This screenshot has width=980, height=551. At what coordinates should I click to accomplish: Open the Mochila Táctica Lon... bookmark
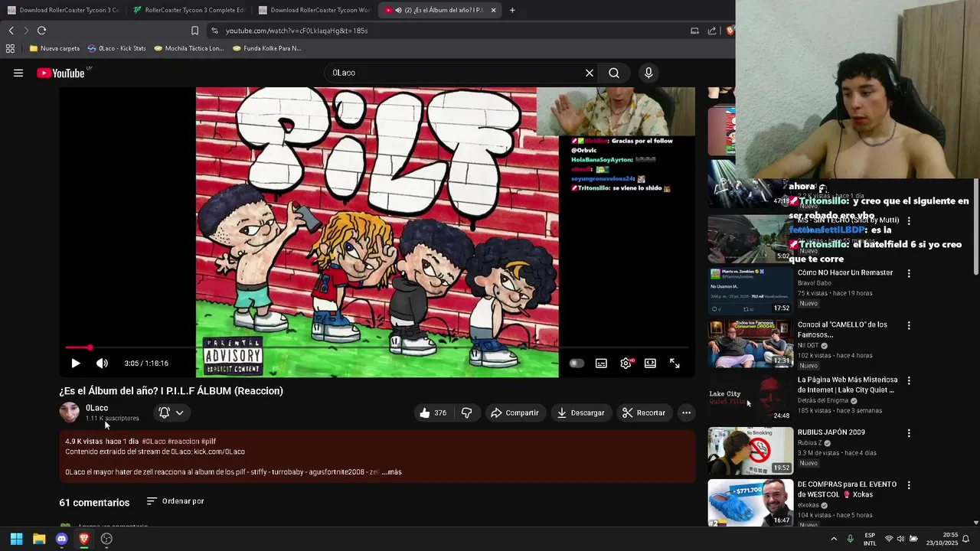click(x=188, y=48)
